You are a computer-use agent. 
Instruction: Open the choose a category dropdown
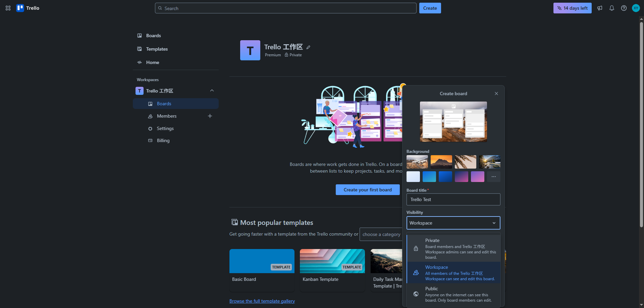[381, 234]
